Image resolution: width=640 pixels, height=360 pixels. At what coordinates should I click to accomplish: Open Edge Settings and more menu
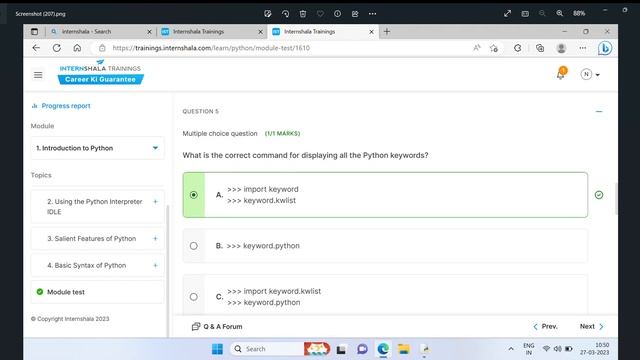(x=582, y=48)
